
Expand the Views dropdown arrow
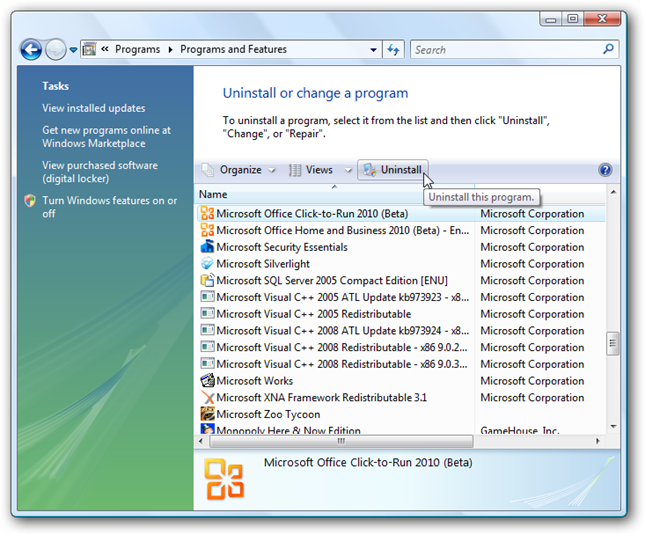coord(348,170)
